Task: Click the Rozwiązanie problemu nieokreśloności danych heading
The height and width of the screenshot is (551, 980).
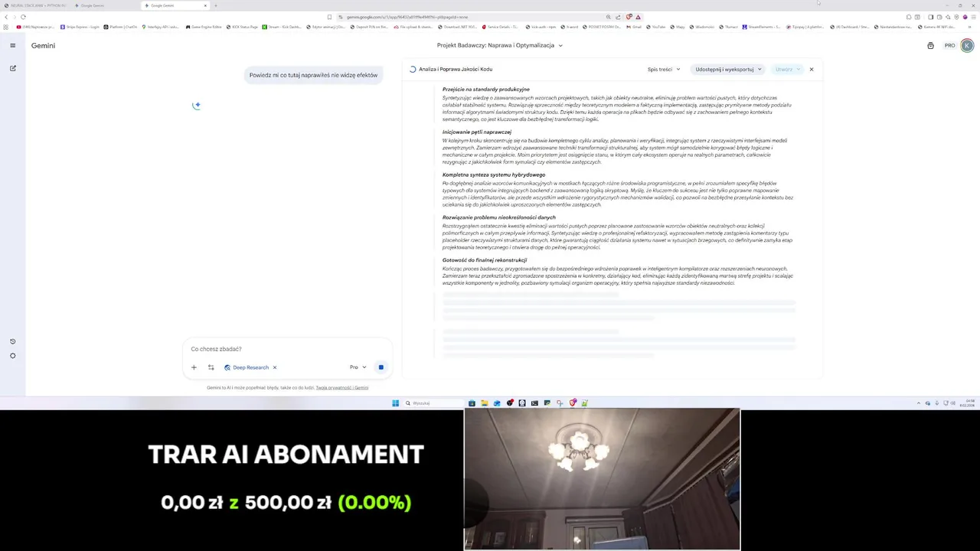Action: (x=498, y=217)
